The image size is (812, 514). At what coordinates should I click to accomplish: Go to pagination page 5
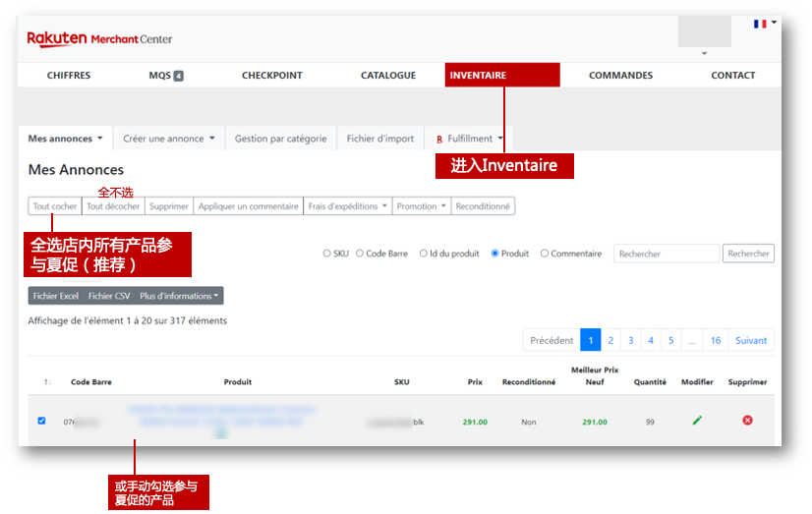pos(670,340)
